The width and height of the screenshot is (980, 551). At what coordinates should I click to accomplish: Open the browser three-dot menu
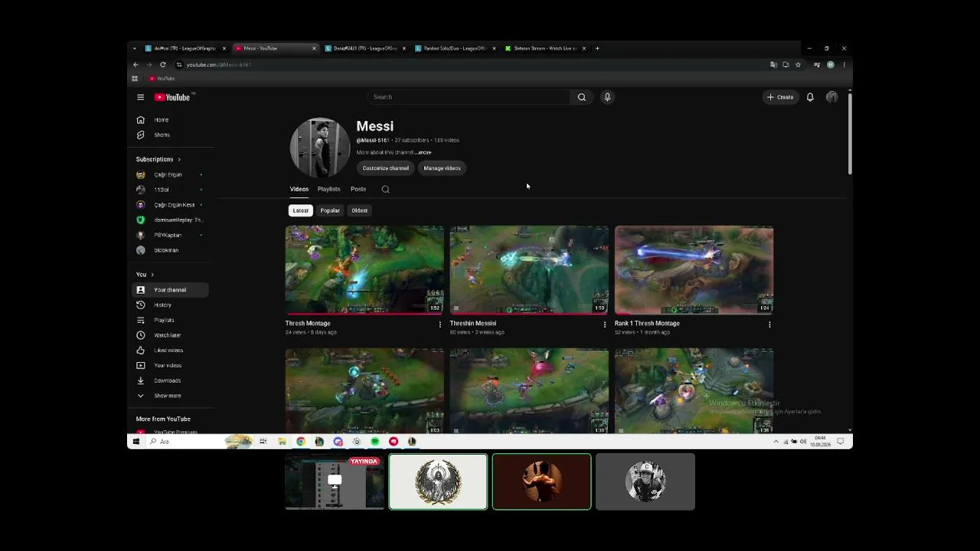pyautogui.click(x=844, y=65)
